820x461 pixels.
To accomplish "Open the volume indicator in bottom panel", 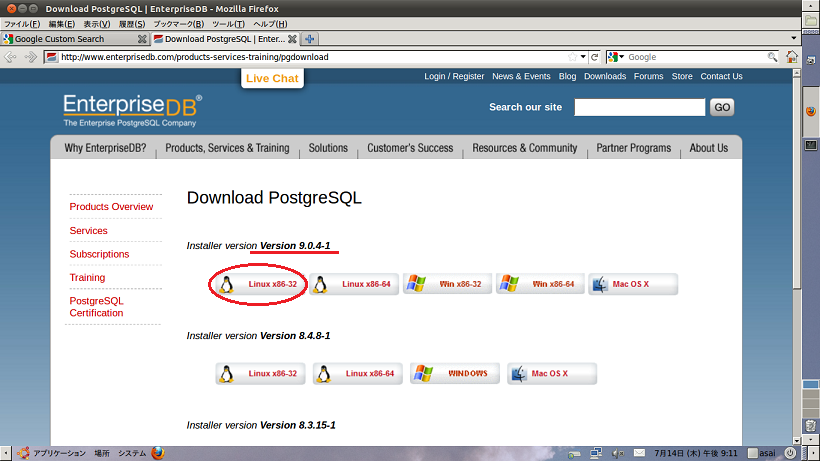I will 618,453.
